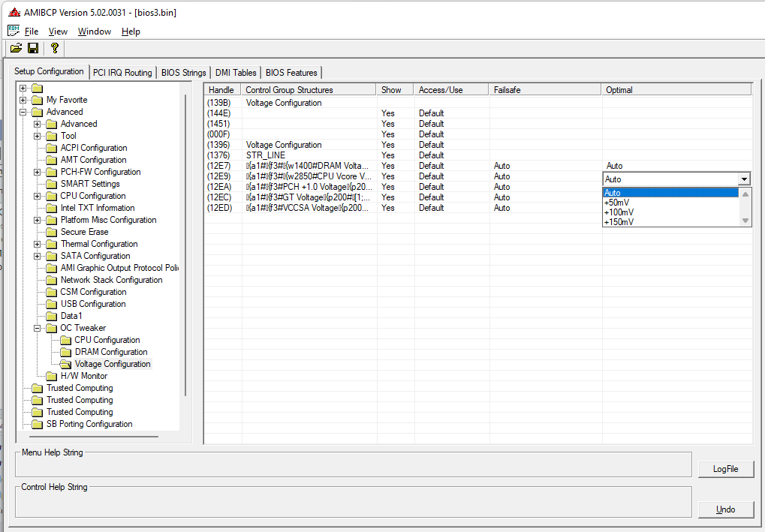Expand the SATA Configuration node
765x532 pixels.
[37, 256]
